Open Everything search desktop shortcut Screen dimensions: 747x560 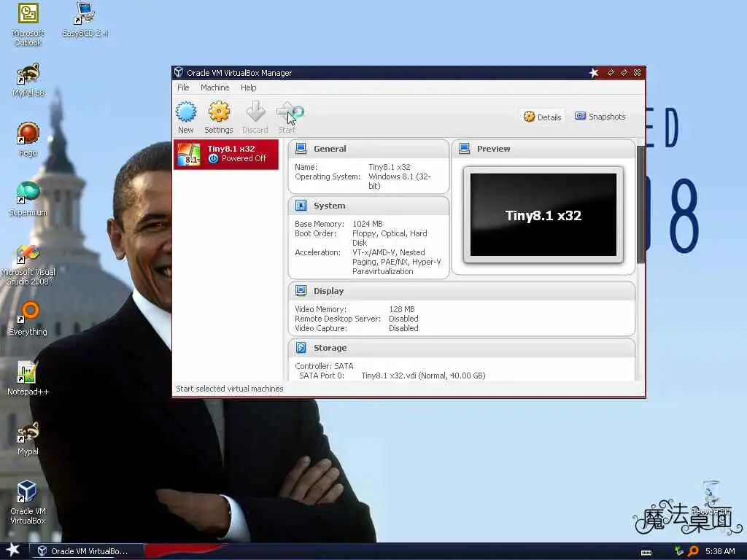[28, 319]
